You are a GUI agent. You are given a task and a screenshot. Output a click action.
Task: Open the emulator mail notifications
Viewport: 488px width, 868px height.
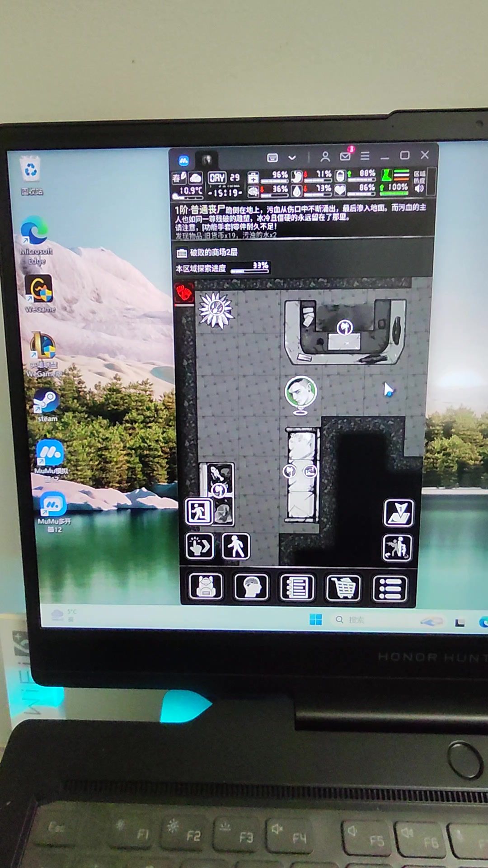pos(345,156)
